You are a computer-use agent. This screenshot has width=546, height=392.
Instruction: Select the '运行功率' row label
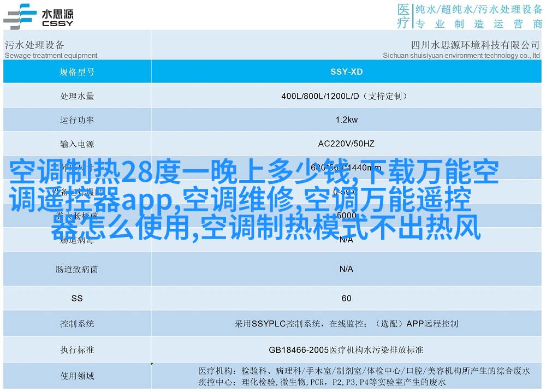pyautogui.click(x=77, y=120)
